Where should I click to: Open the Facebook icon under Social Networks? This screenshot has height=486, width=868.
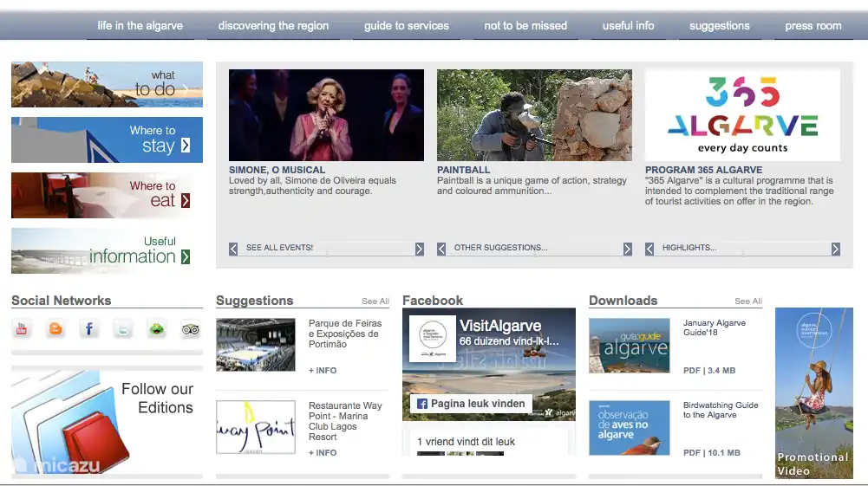[x=89, y=329]
